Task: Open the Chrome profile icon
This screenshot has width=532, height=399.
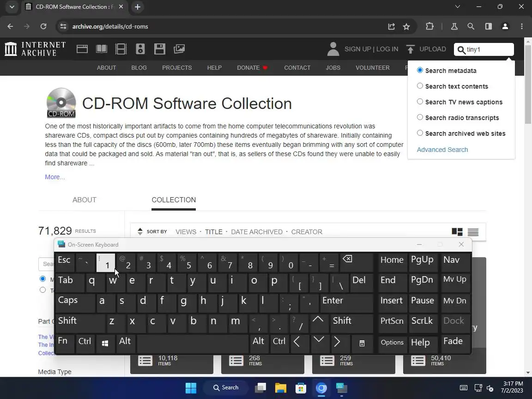Action: [505, 26]
